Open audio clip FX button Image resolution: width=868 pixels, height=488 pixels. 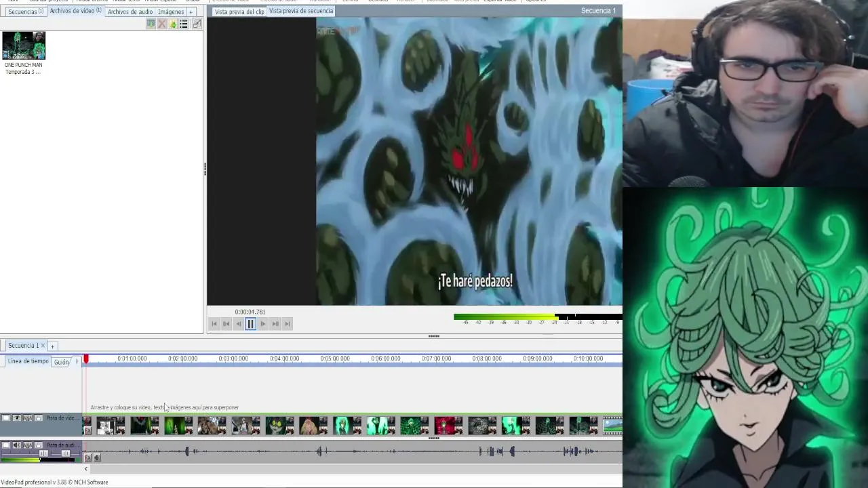pos(87,458)
